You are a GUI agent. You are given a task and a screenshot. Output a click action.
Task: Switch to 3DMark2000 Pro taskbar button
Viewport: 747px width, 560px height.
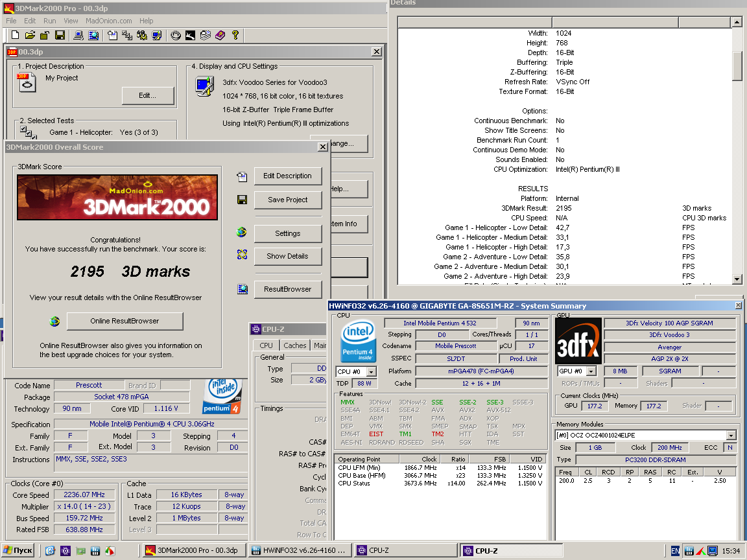[x=194, y=550]
